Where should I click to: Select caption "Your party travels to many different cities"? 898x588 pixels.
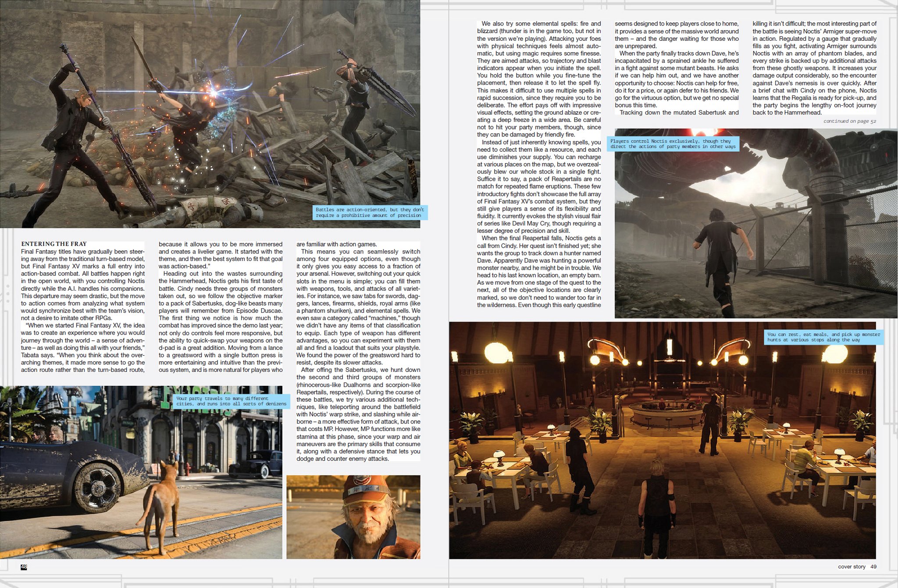[231, 401]
